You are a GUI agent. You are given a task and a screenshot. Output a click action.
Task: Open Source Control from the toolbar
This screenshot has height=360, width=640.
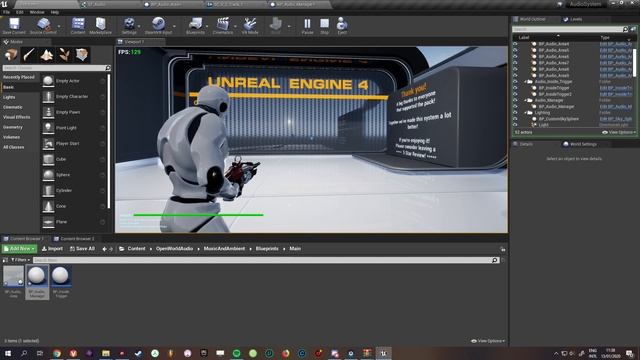(43, 26)
